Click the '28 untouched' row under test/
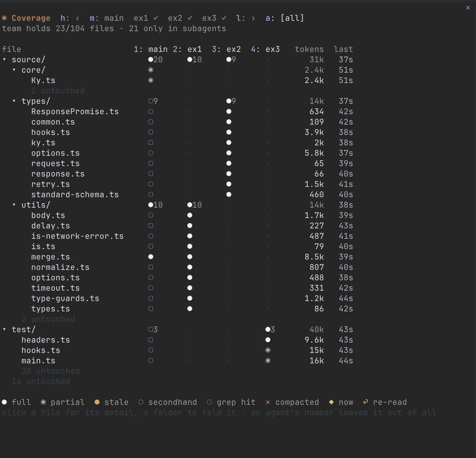 point(51,371)
